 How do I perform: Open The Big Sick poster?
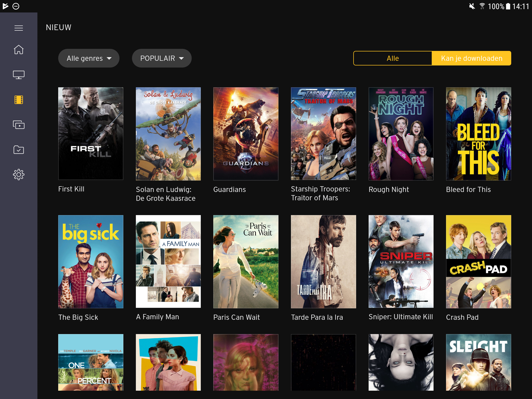(91, 261)
